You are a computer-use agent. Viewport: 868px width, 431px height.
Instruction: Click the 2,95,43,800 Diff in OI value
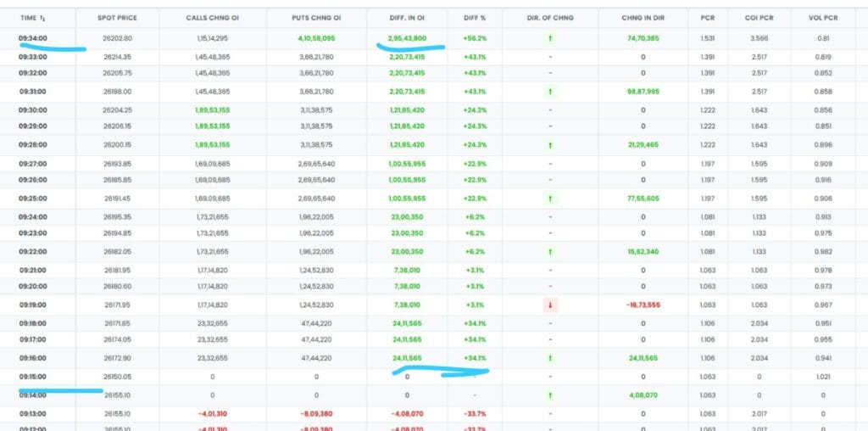click(x=408, y=38)
